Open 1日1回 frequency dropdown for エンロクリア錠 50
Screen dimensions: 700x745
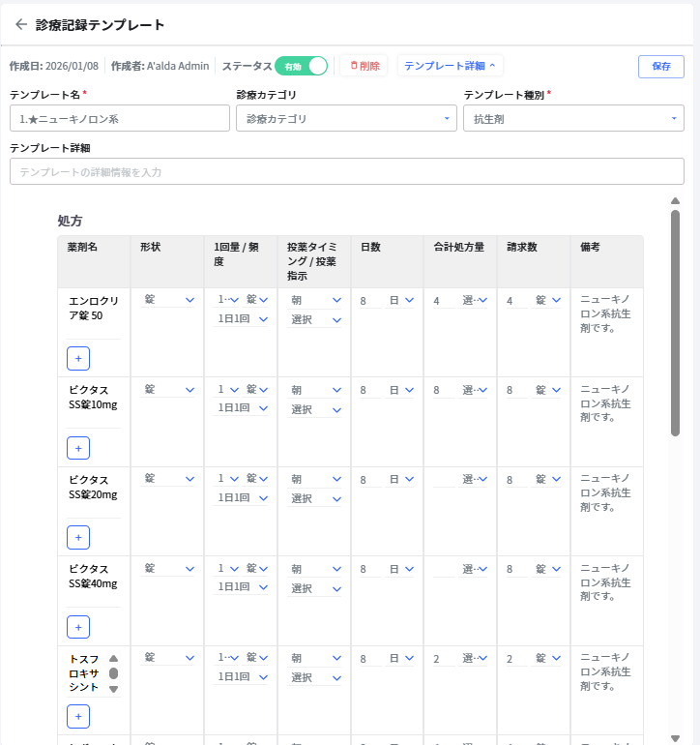242,319
